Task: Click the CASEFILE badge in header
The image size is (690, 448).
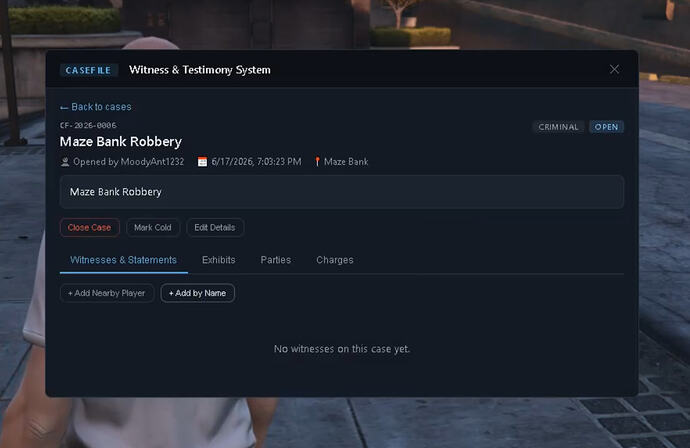Action: pyautogui.click(x=88, y=70)
